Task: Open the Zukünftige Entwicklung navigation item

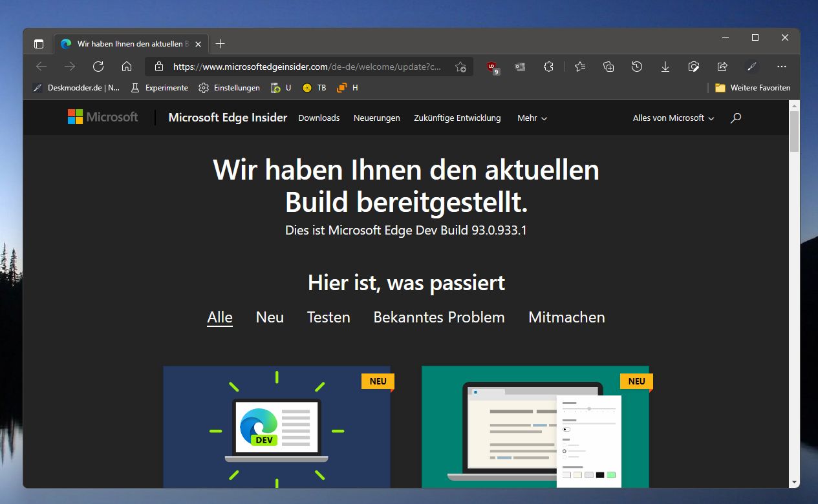Action: point(457,118)
